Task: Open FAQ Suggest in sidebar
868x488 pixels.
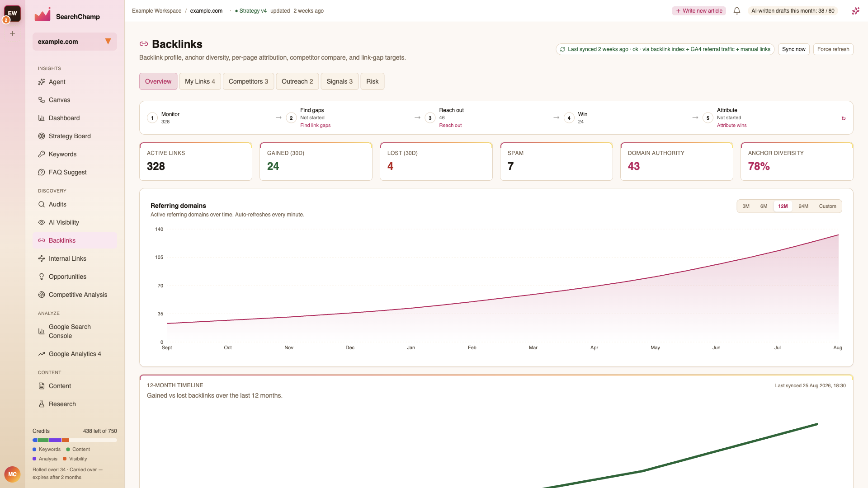Action: [x=75, y=172]
